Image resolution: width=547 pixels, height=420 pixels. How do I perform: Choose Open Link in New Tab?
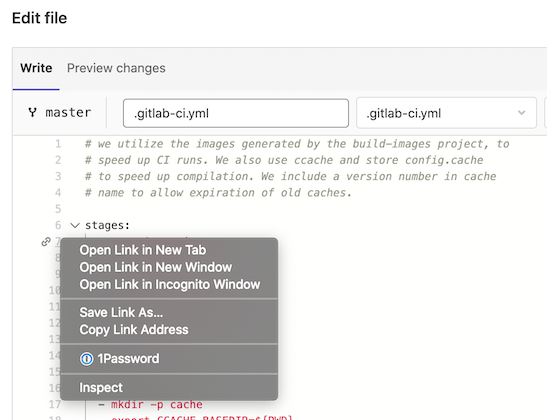tap(143, 250)
